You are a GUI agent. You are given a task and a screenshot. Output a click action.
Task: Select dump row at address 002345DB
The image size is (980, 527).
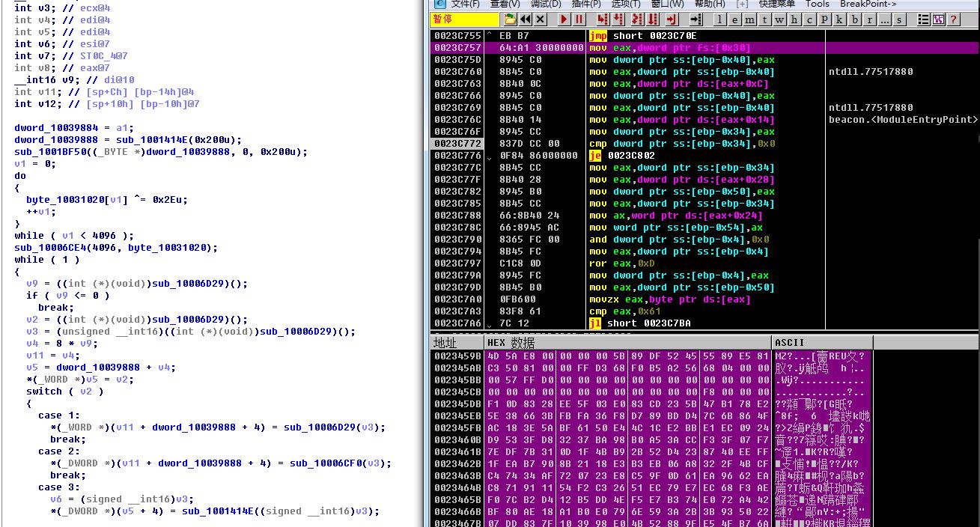point(651,403)
